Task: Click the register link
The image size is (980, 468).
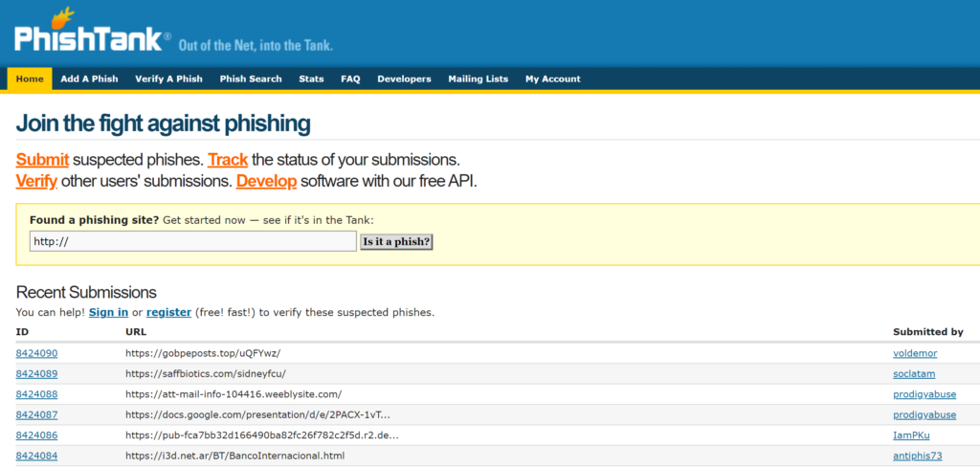Action: pyautogui.click(x=168, y=312)
